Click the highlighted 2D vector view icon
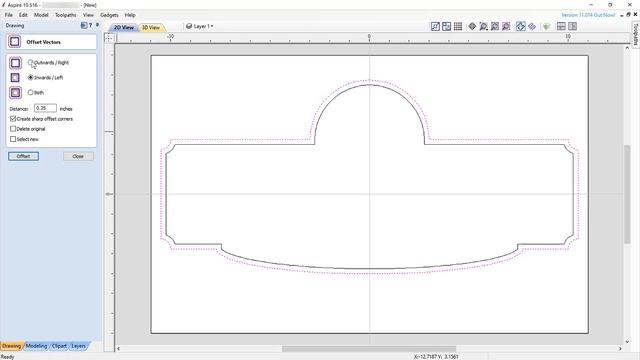The height and width of the screenshot is (360, 640). (520, 27)
